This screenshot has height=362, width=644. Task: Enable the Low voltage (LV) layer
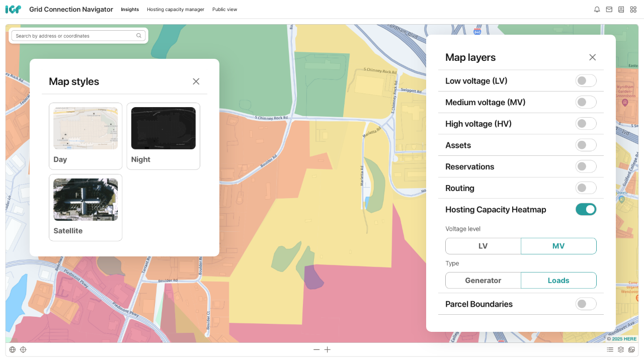click(x=586, y=81)
